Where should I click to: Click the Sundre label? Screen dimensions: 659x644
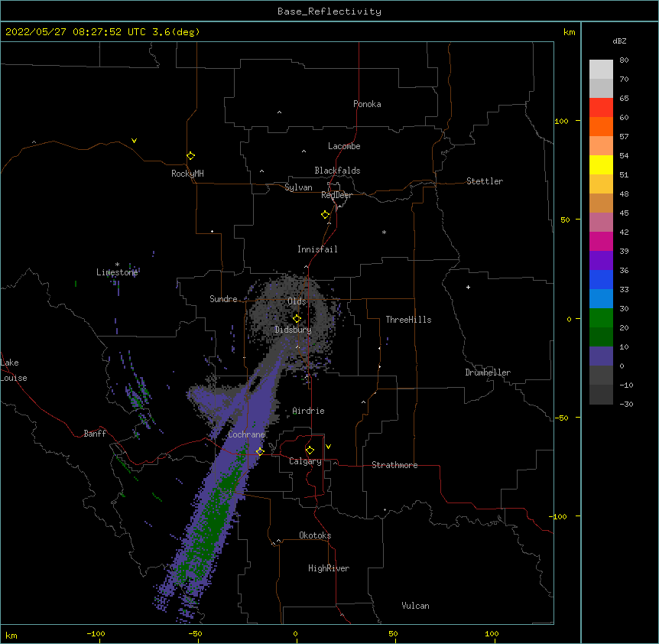pos(223,299)
